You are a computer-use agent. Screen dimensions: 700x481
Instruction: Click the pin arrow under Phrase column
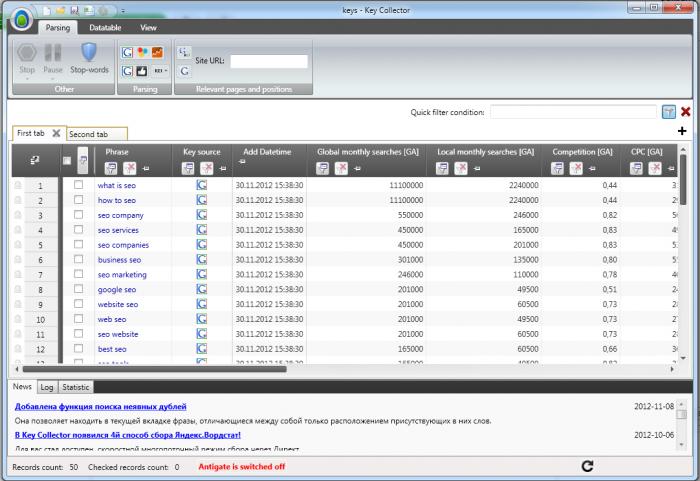click(146, 168)
